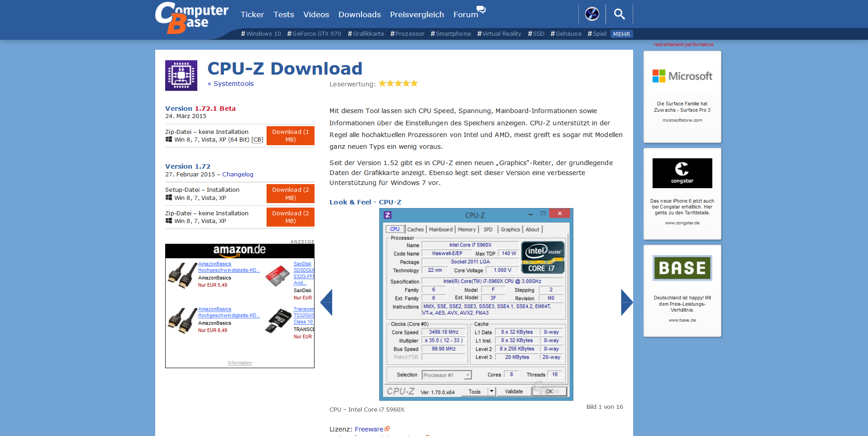Click the 'Bild 1 von 16' counter
This screenshot has height=436, width=868.
coord(605,407)
